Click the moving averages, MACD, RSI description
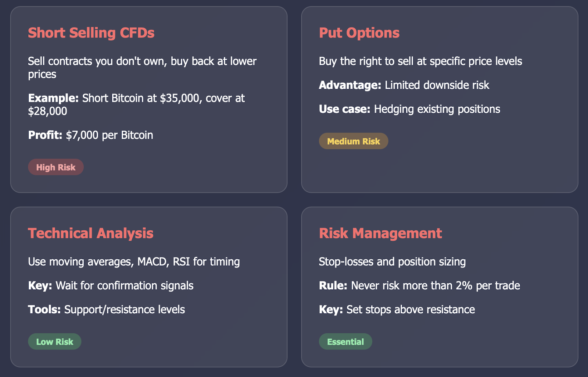The width and height of the screenshot is (588, 377). pyautogui.click(x=134, y=262)
